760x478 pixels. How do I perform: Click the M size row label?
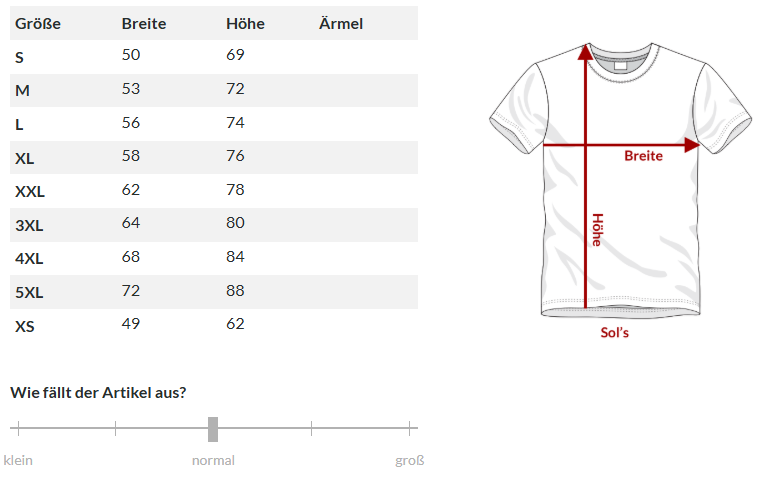(22, 90)
